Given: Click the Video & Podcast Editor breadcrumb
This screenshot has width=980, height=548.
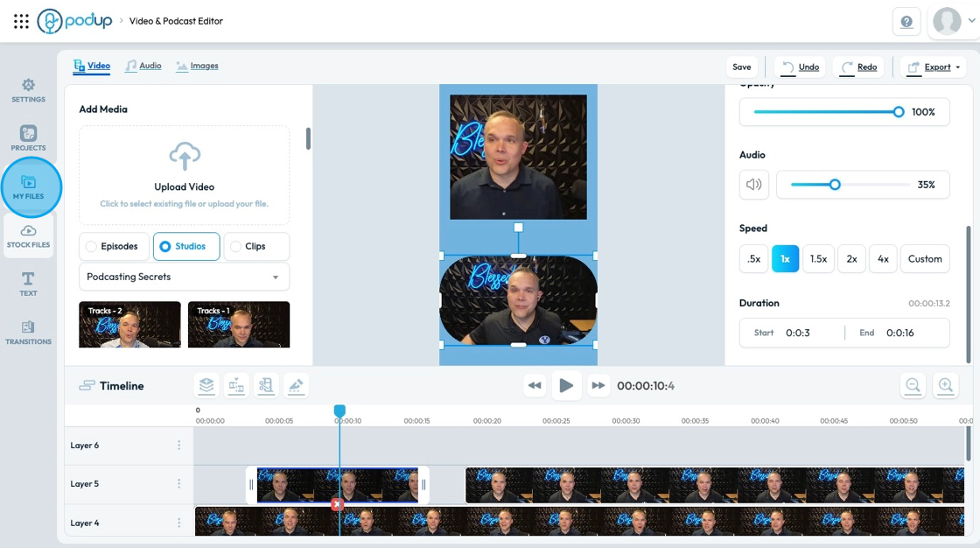Looking at the screenshot, I should point(176,21).
